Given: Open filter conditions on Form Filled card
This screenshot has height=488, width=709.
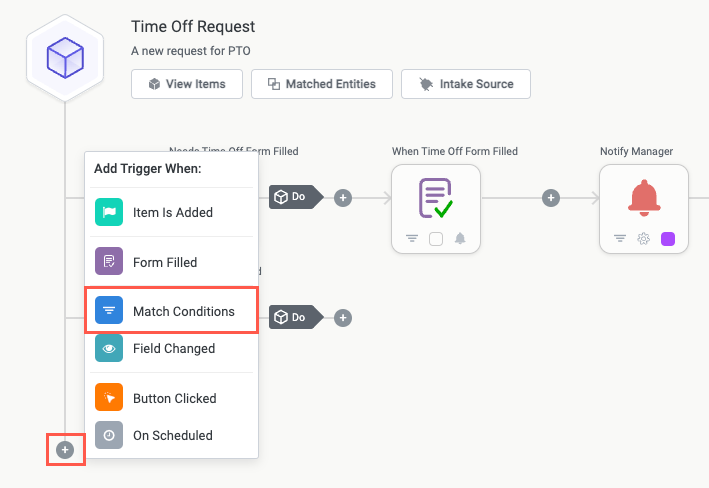Looking at the screenshot, I should (411, 239).
